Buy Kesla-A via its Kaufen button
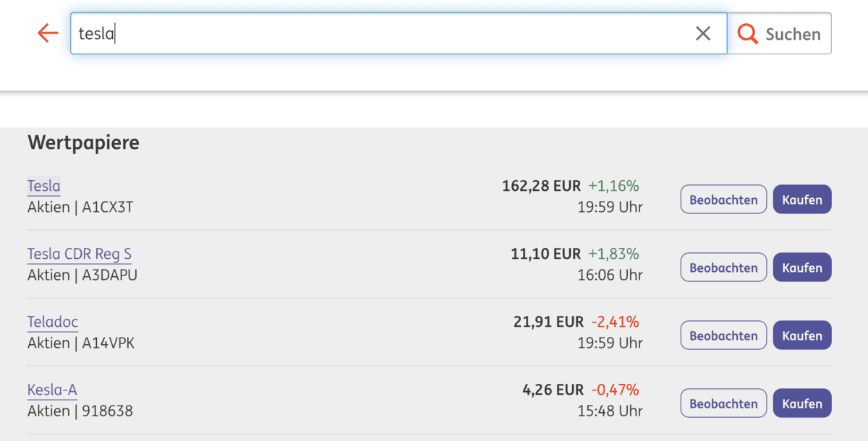Viewport: 868px width, 441px height. (x=801, y=403)
